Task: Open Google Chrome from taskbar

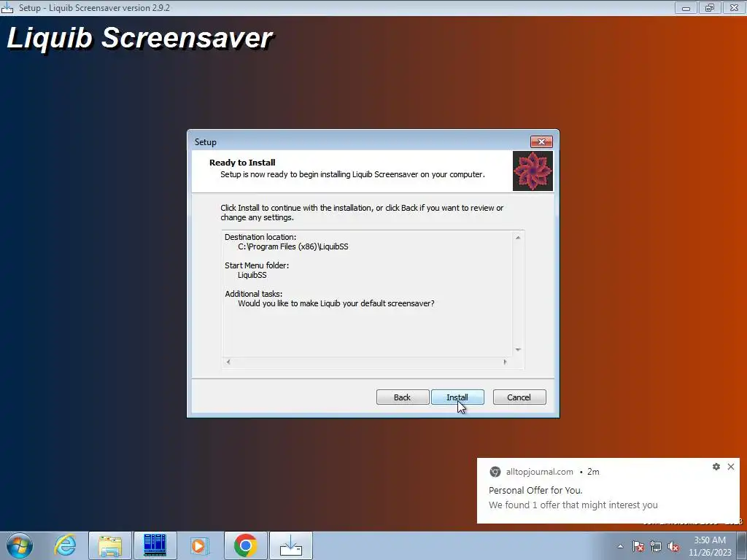Action: click(245, 545)
